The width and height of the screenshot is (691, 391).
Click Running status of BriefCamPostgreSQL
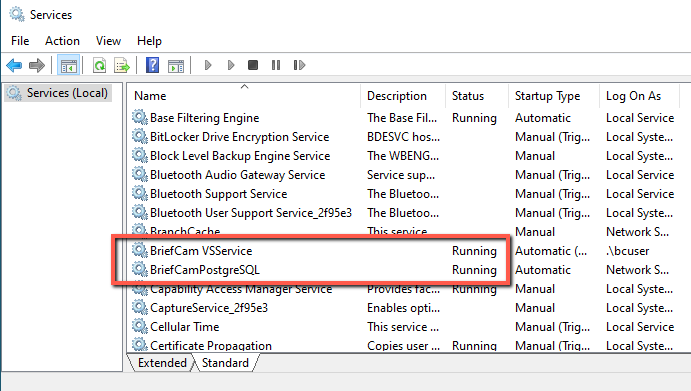click(x=474, y=269)
